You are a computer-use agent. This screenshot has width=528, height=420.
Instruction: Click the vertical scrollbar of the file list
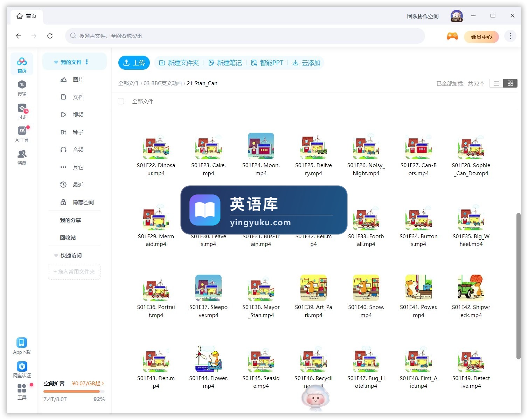(519, 285)
